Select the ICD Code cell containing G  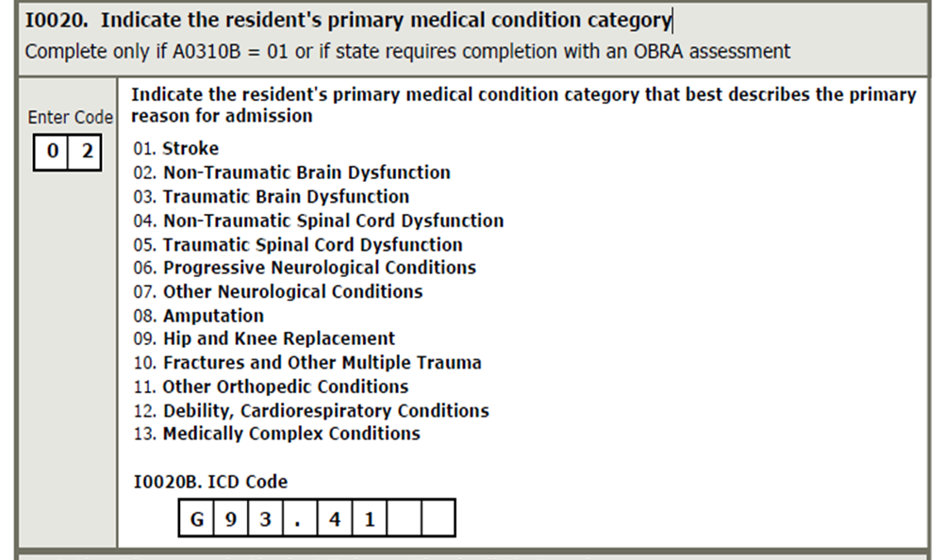pos(196,518)
